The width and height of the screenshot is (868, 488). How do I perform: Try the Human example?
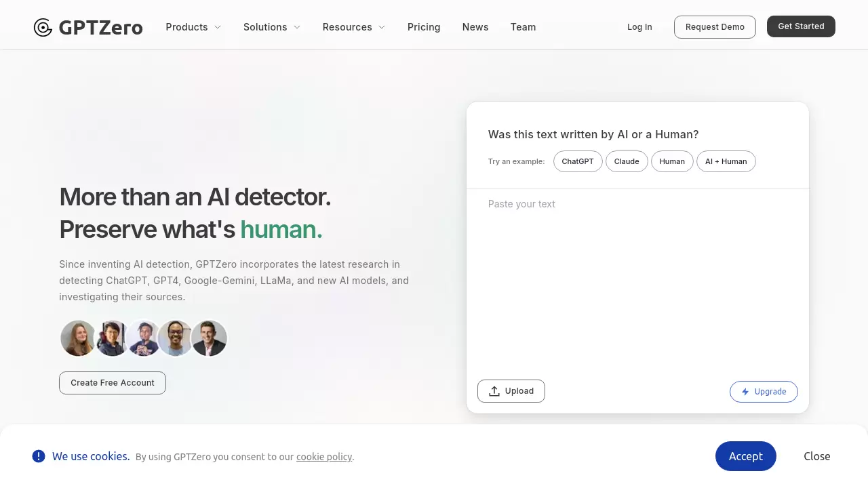(x=672, y=161)
